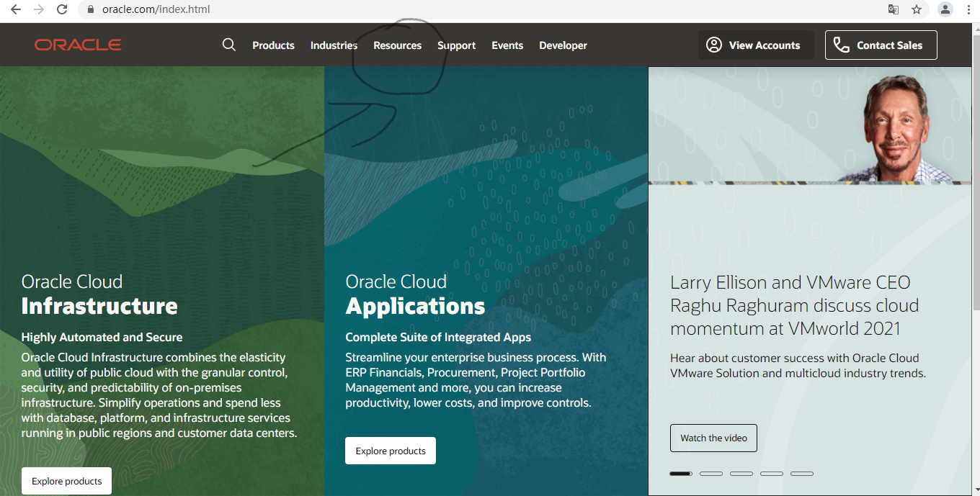This screenshot has width=980, height=496.
Task: Select the fifth carousel slide indicator
Action: point(802,474)
